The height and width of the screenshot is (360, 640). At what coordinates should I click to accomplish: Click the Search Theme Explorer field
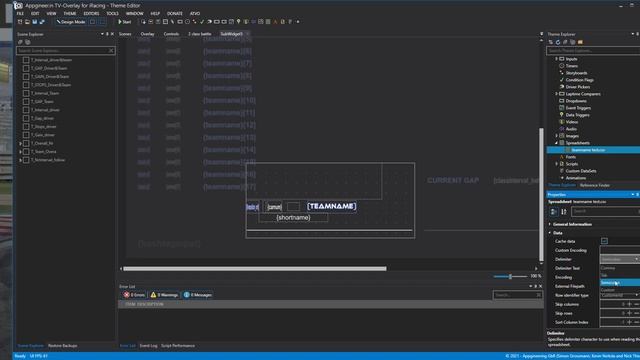[x=593, y=51]
